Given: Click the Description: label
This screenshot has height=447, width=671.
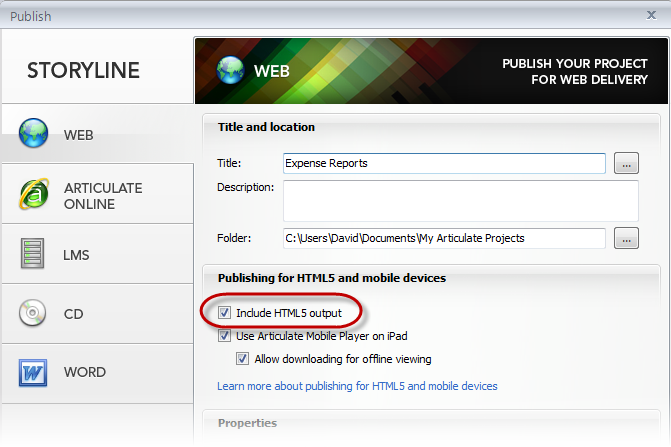Looking at the screenshot, I should pos(246,187).
